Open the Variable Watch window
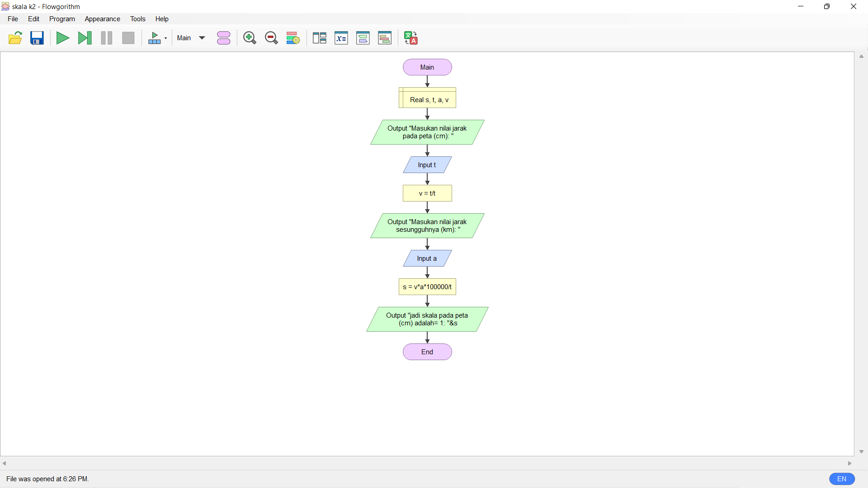This screenshot has width=868, height=488. coord(341,38)
